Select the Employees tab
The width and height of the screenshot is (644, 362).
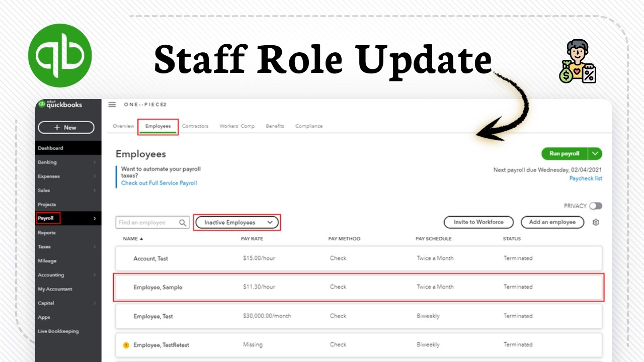point(158,126)
